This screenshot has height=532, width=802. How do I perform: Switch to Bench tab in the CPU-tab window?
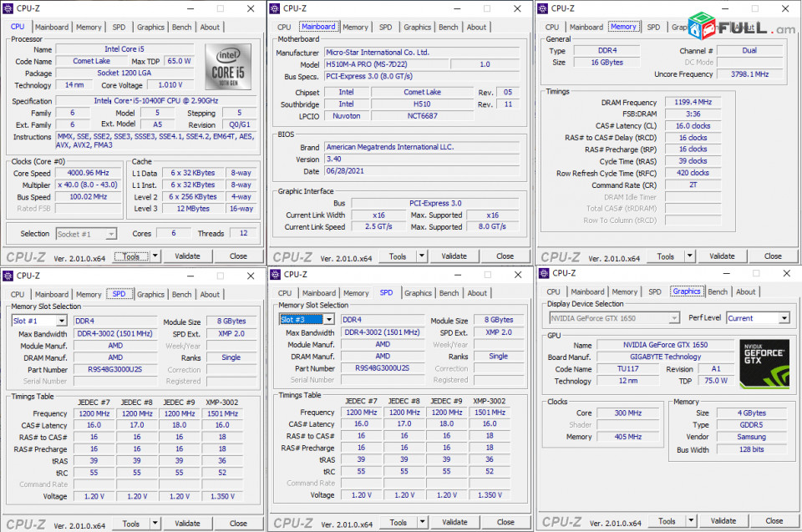pyautogui.click(x=181, y=27)
